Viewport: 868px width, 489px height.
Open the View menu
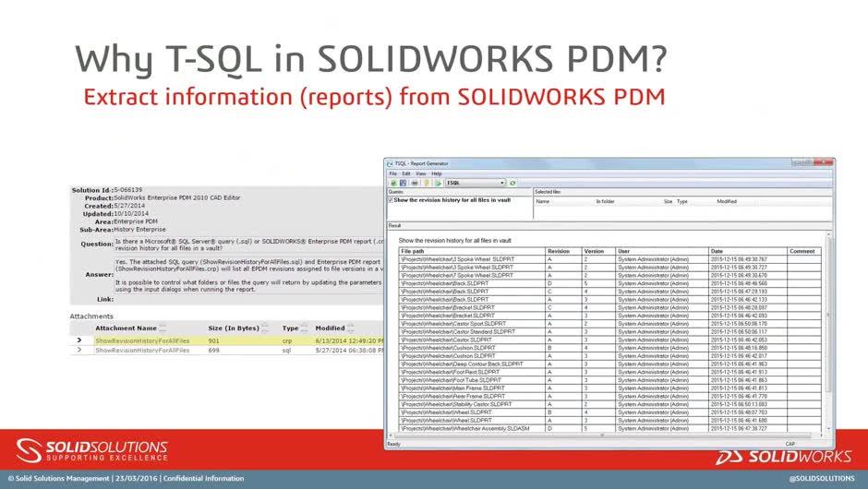tap(420, 173)
